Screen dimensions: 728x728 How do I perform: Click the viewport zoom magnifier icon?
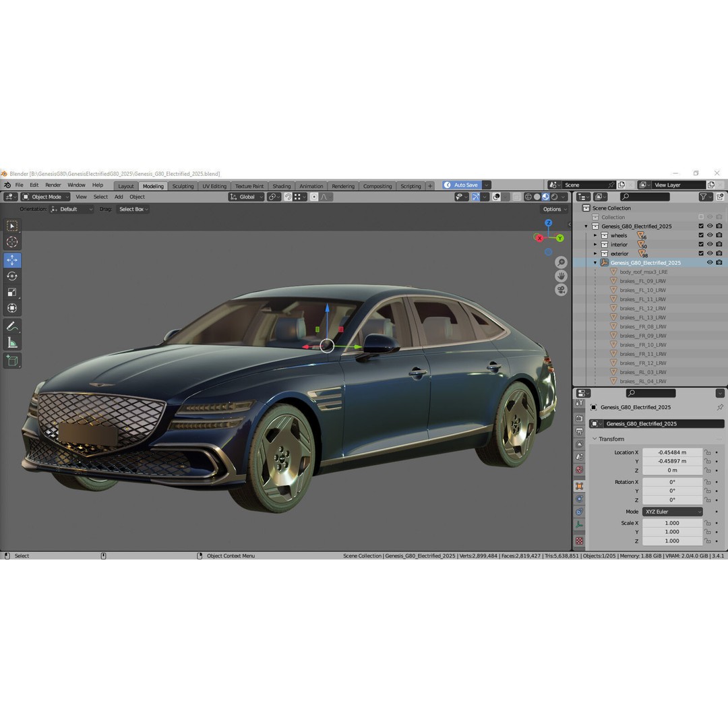(561, 263)
